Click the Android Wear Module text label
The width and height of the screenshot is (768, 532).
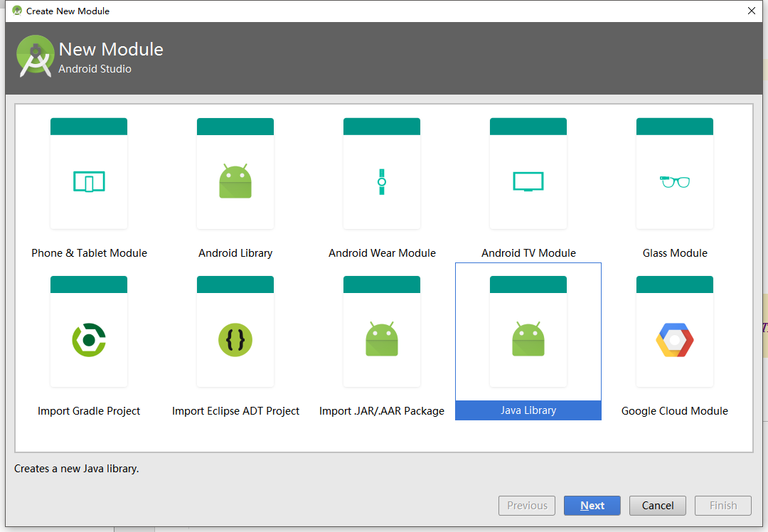pos(382,253)
